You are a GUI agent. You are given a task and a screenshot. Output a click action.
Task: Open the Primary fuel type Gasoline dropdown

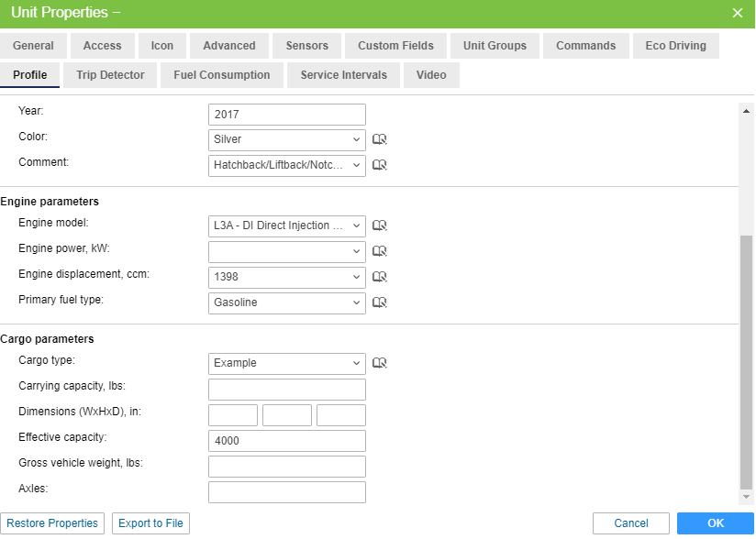(286, 302)
